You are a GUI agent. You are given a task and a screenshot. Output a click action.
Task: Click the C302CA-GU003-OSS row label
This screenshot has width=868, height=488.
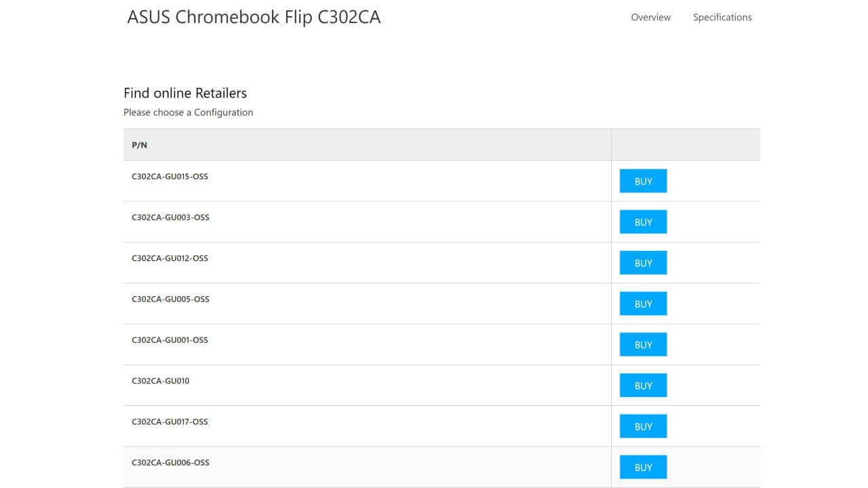(170, 218)
